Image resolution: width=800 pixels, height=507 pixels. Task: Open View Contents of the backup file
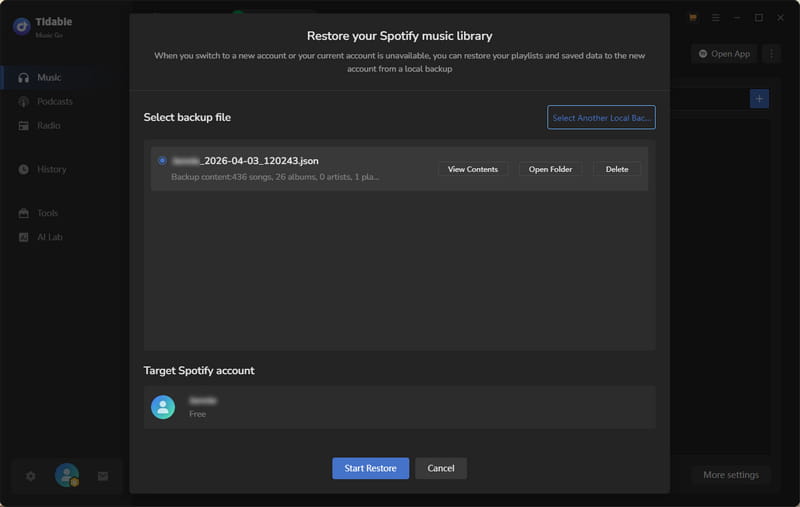472,169
